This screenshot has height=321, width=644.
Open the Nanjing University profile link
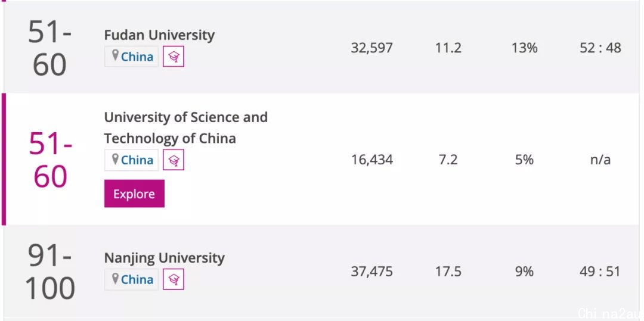[x=165, y=258]
